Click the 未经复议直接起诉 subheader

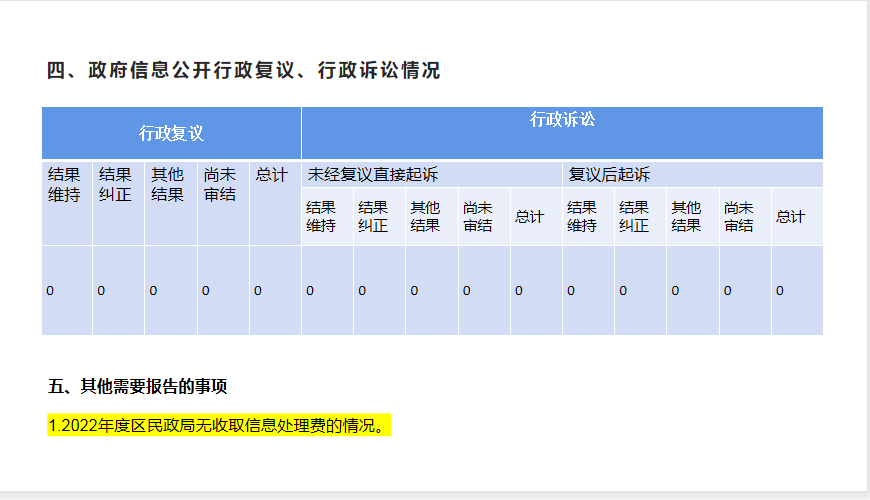tap(432, 175)
